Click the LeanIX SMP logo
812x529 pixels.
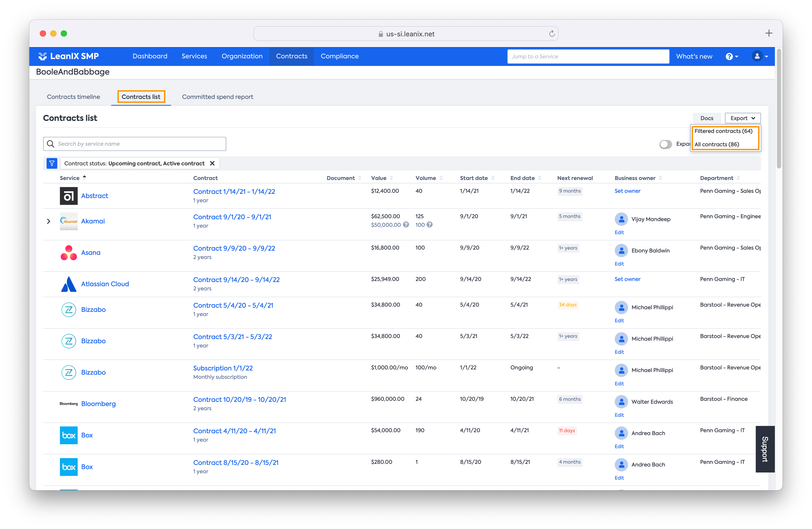coord(69,56)
